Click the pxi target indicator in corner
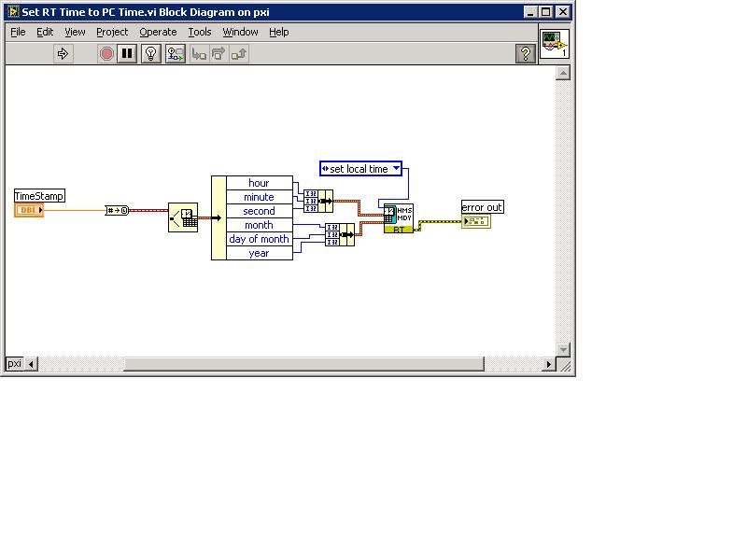747x560 pixels. (x=14, y=363)
